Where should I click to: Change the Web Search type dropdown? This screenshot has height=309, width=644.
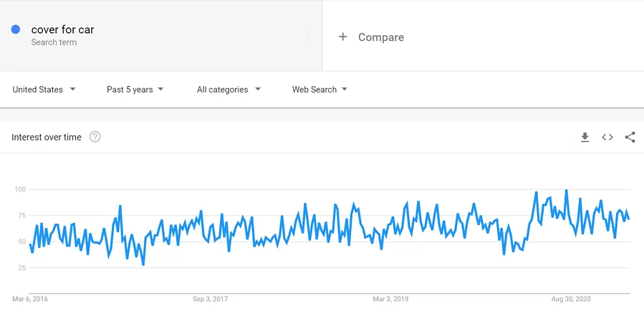pyautogui.click(x=319, y=90)
